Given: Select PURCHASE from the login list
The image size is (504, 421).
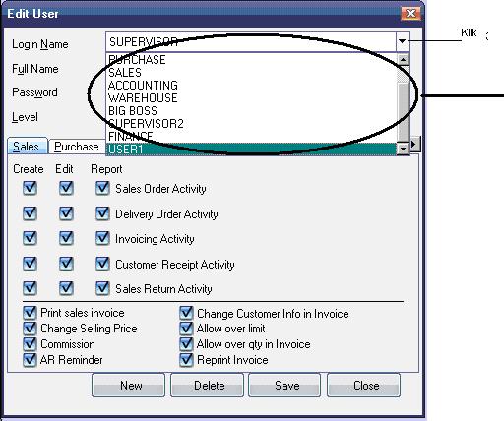Looking at the screenshot, I should (251, 60).
